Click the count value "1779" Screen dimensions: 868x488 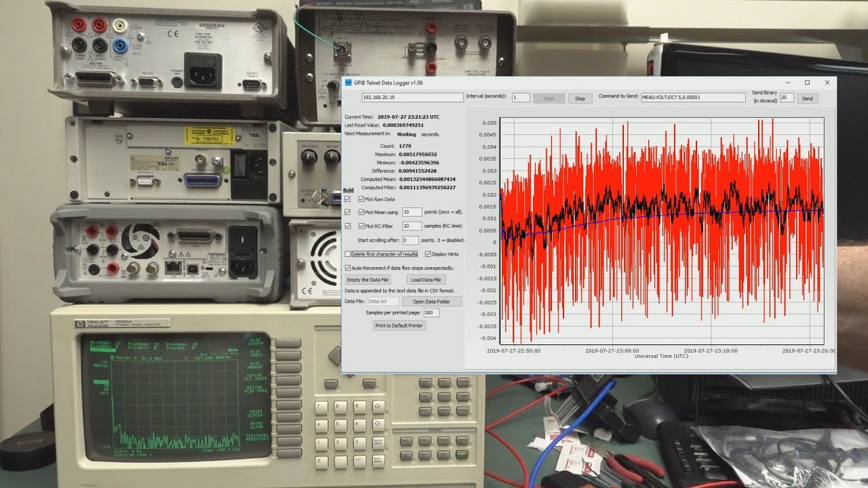(406, 146)
